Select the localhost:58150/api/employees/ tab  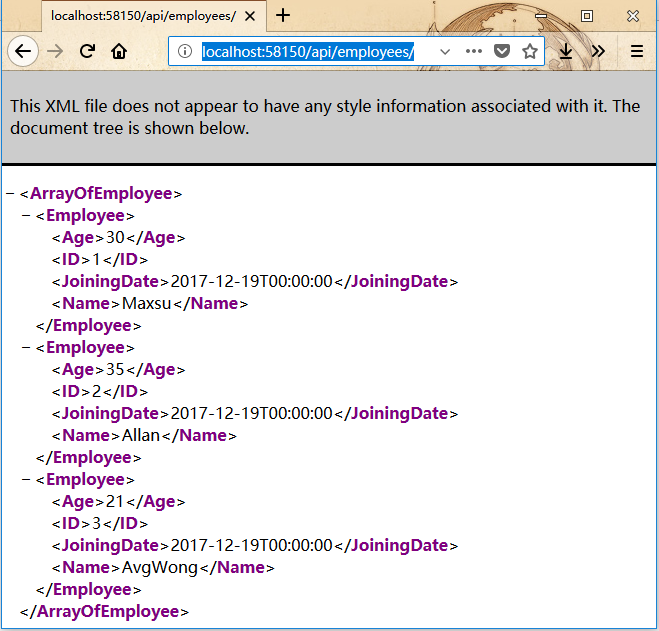coord(140,15)
